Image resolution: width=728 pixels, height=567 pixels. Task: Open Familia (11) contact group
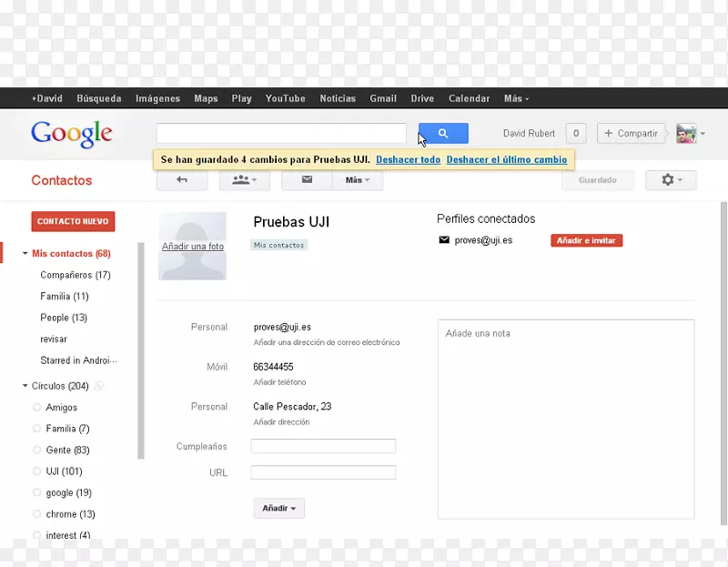coord(64,297)
